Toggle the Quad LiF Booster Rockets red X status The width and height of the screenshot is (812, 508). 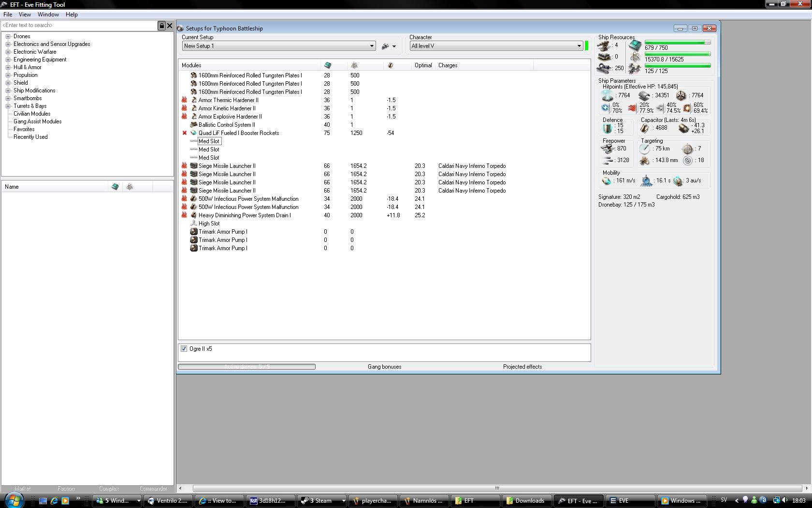[184, 133]
